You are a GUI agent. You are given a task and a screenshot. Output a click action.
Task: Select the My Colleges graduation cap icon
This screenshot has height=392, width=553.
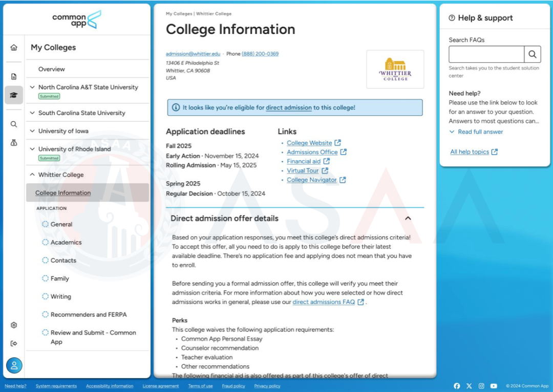point(14,95)
